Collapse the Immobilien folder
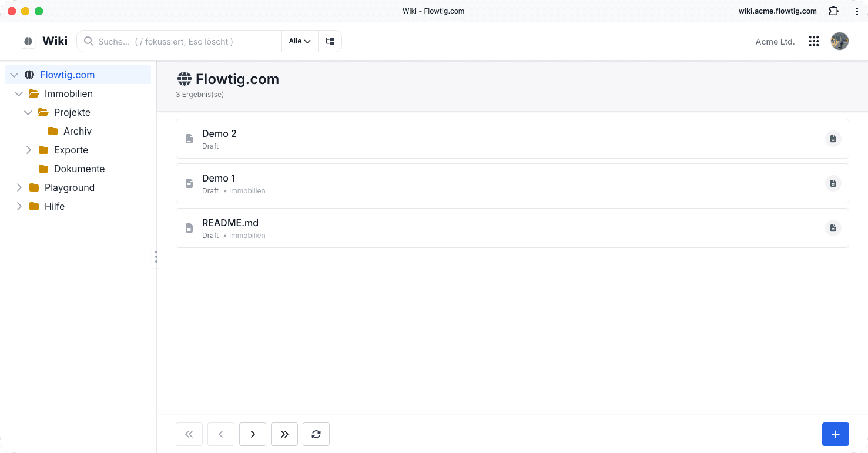The width and height of the screenshot is (868, 453). (19, 93)
